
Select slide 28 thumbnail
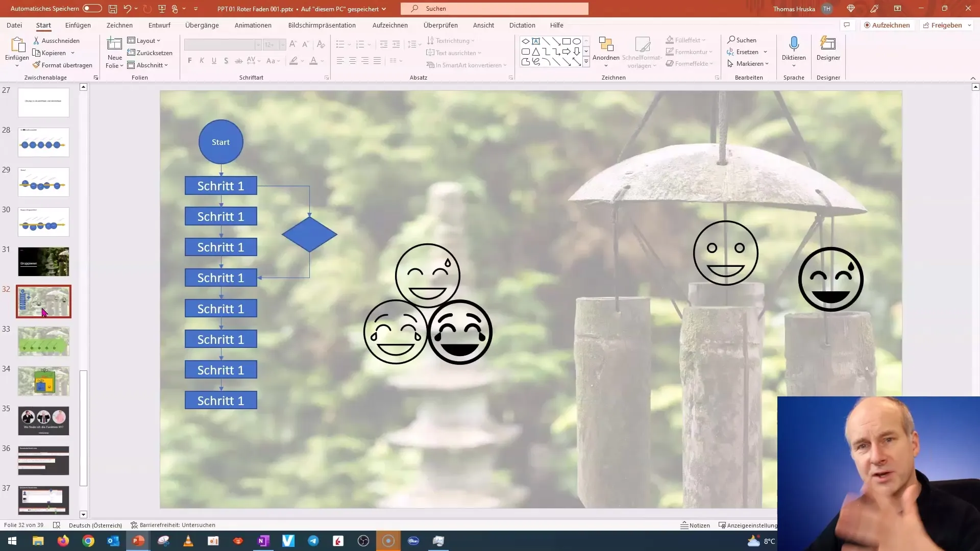click(43, 142)
